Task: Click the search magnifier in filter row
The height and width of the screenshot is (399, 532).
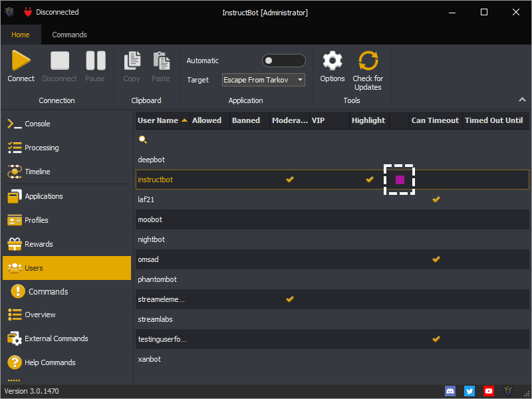Action: point(142,140)
